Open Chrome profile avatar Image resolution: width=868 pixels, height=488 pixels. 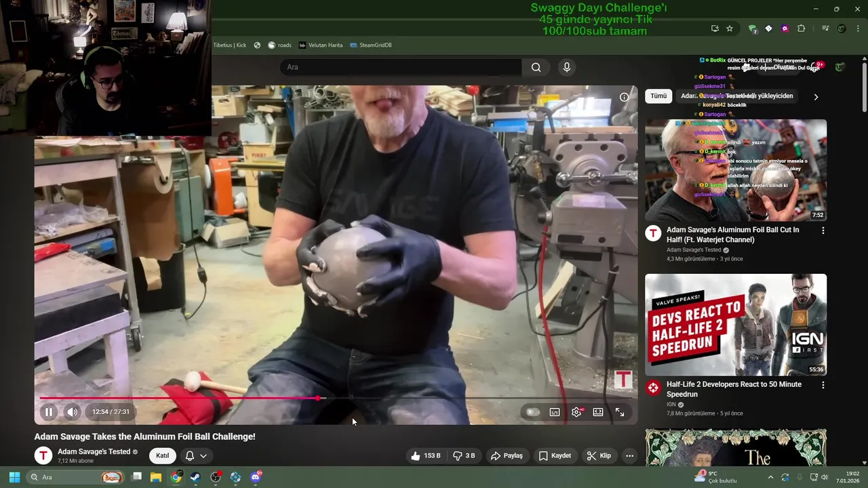coord(842,28)
